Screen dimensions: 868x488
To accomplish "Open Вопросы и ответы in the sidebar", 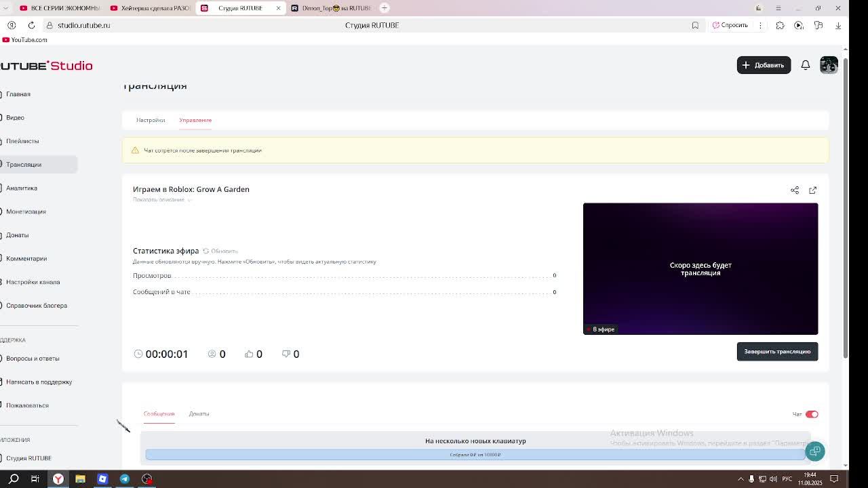I will pos(33,359).
